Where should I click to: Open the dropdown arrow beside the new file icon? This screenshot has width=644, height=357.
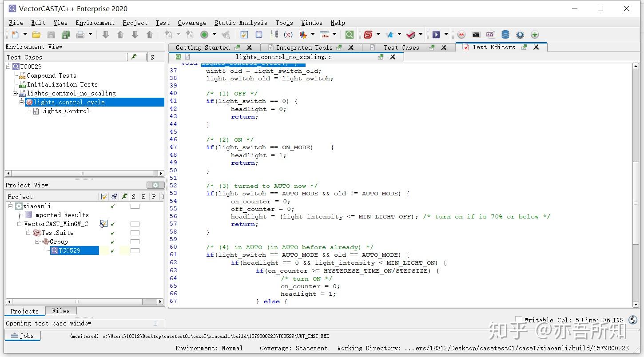(x=25, y=35)
